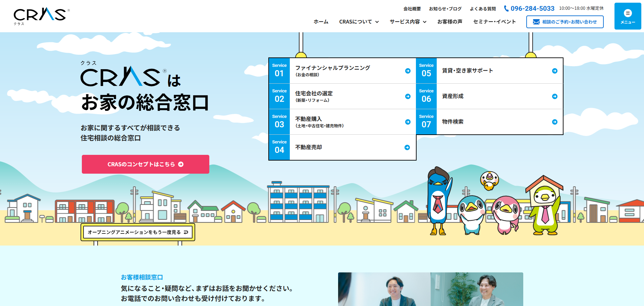This screenshot has width=644, height=306.
Task: Click the arrow icon for 資産形成
Action: [x=555, y=96]
